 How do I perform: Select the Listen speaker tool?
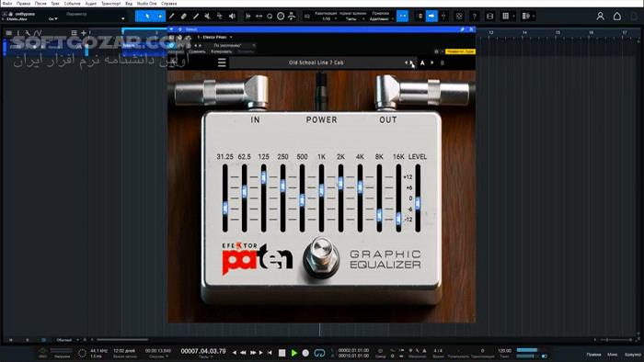coord(232,16)
